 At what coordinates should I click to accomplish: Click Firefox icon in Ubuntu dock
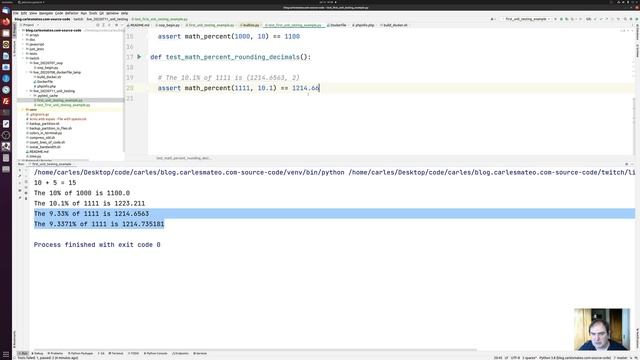tap(6, 22)
